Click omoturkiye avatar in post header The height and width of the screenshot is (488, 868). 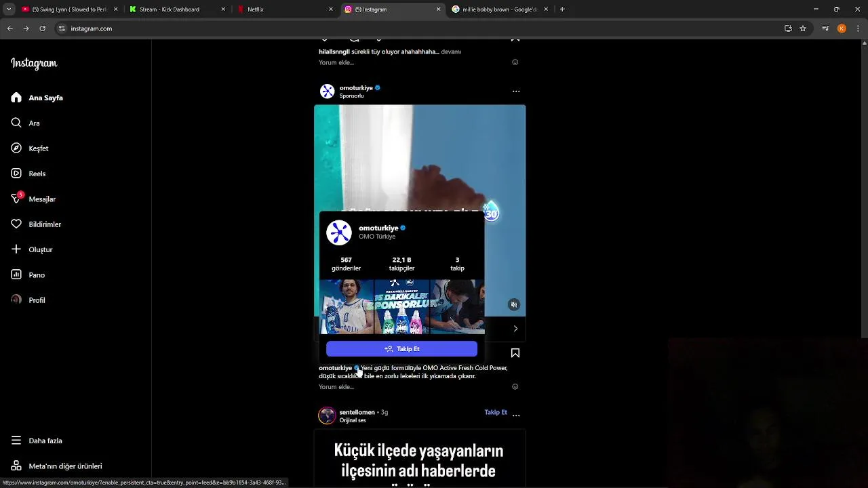point(328,91)
